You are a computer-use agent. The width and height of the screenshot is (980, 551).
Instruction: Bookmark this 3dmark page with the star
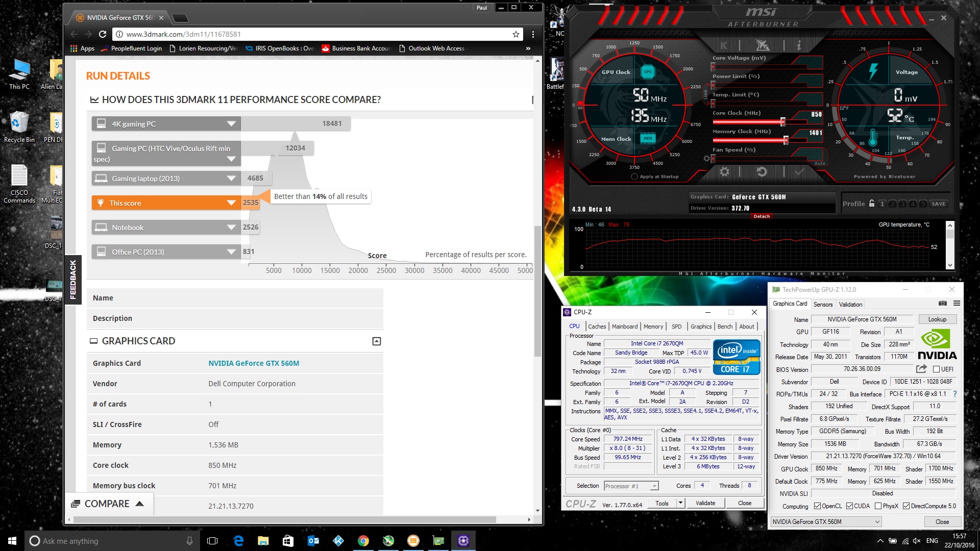516,34
